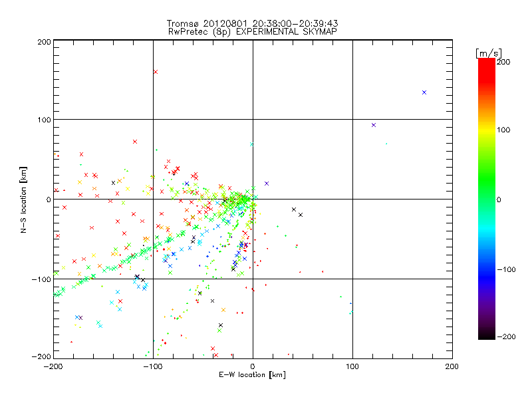Click the x-axis tick label "100"

(x=352, y=366)
